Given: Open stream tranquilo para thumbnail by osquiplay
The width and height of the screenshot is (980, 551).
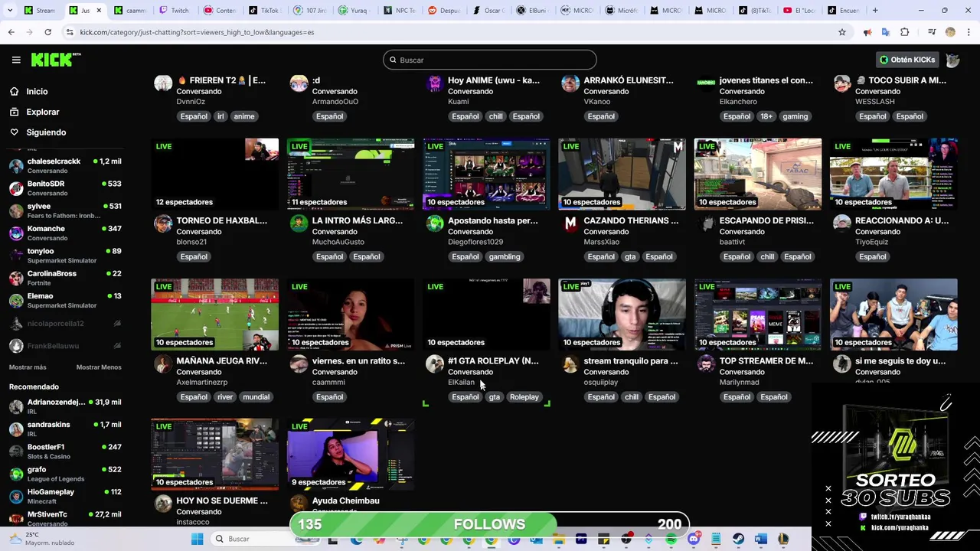Looking at the screenshot, I should [622, 314].
